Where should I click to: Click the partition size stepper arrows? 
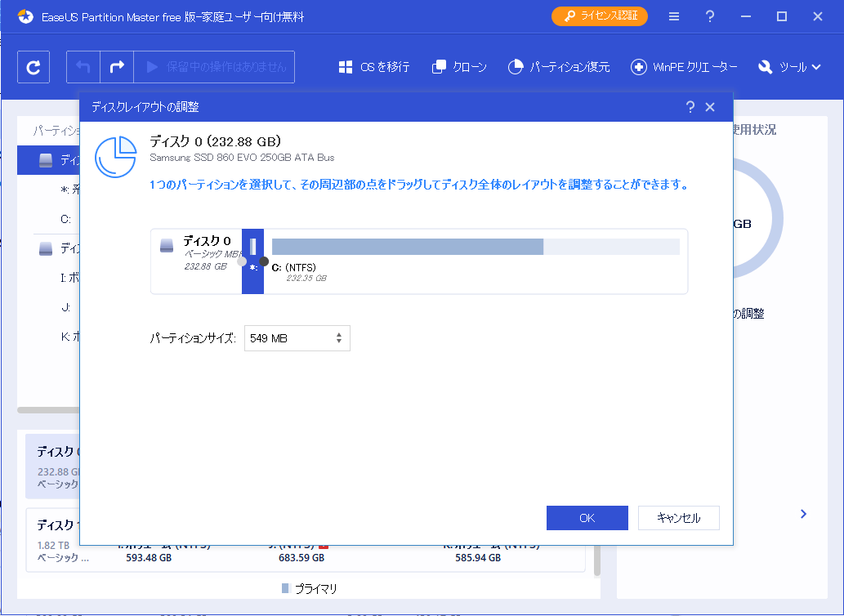coord(339,338)
